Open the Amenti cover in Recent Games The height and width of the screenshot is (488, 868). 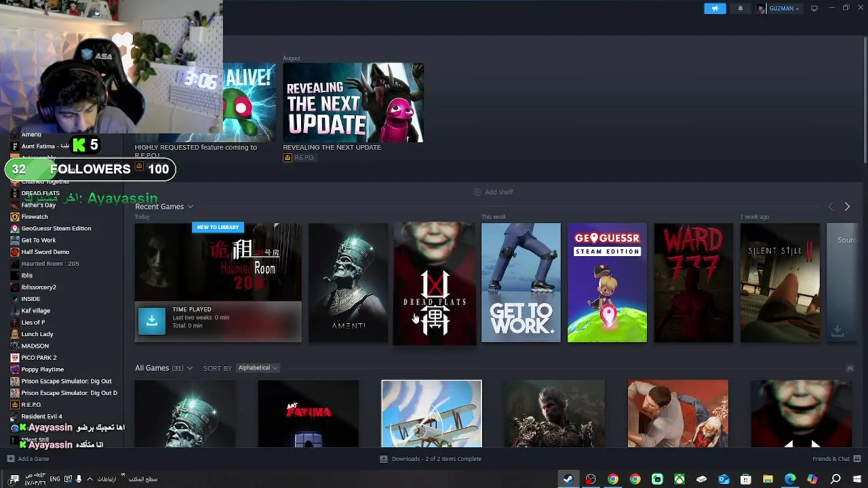coord(349,283)
